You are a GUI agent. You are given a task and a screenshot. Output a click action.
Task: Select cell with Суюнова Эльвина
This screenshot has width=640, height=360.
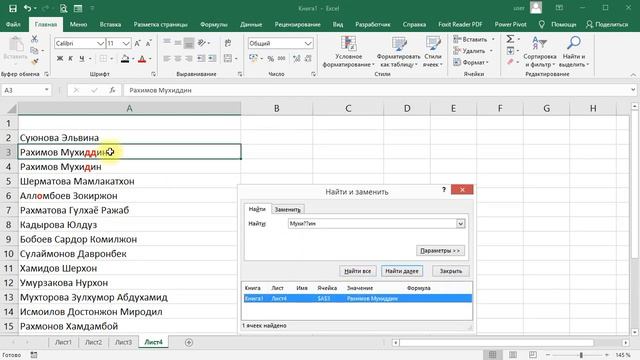click(129, 138)
